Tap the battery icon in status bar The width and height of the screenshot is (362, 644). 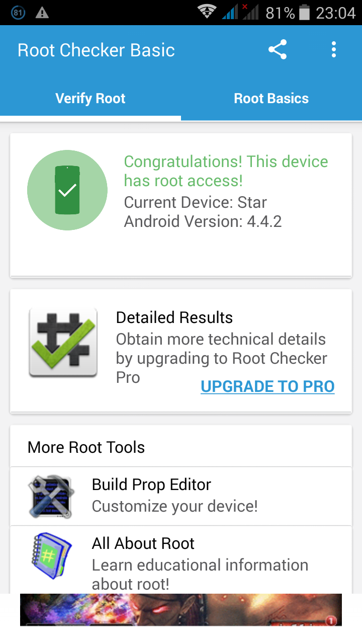pyautogui.click(x=304, y=13)
